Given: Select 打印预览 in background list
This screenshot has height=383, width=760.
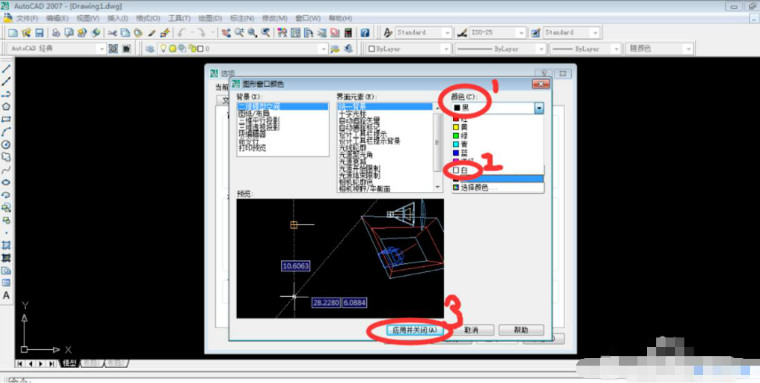Looking at the screenshot, I should pos(283,147).
